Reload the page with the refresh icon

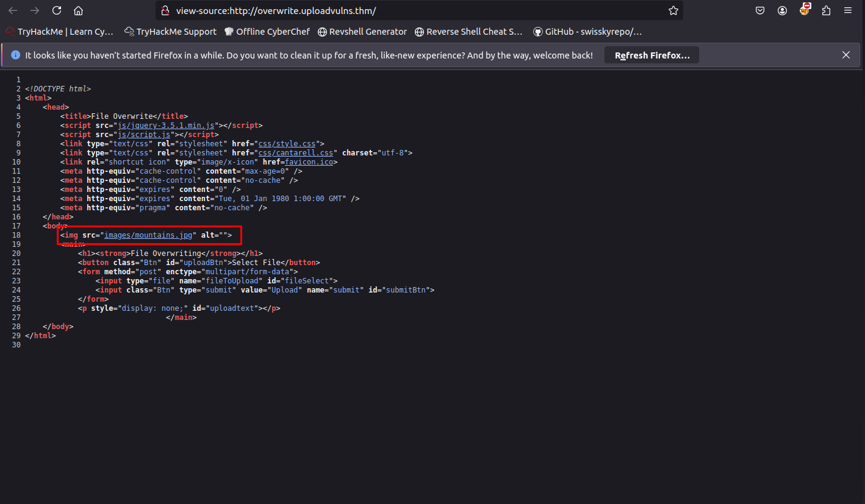pyautogui.click(x=57, y=10)
